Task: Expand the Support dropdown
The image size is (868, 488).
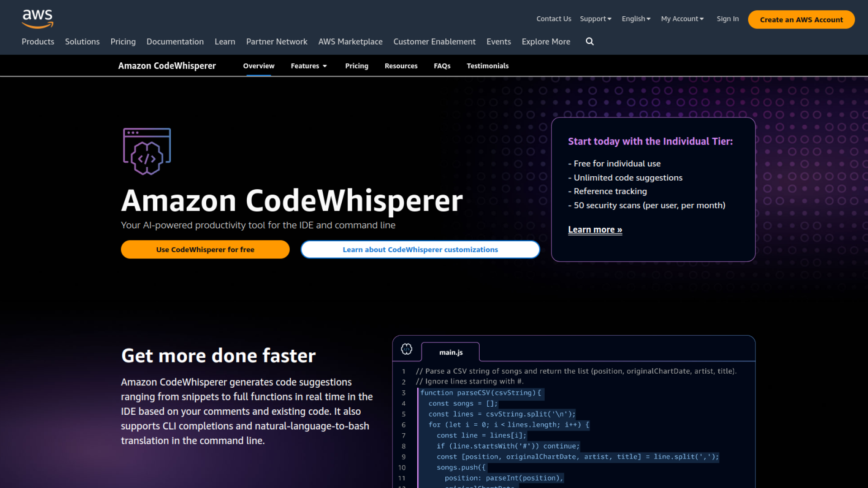Action: coord(595,19)
